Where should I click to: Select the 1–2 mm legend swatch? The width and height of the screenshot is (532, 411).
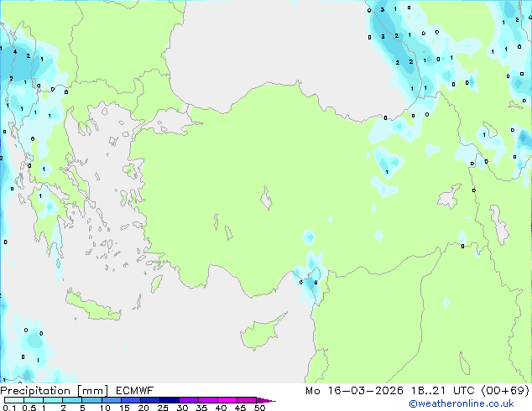click(x=53, y=400)
